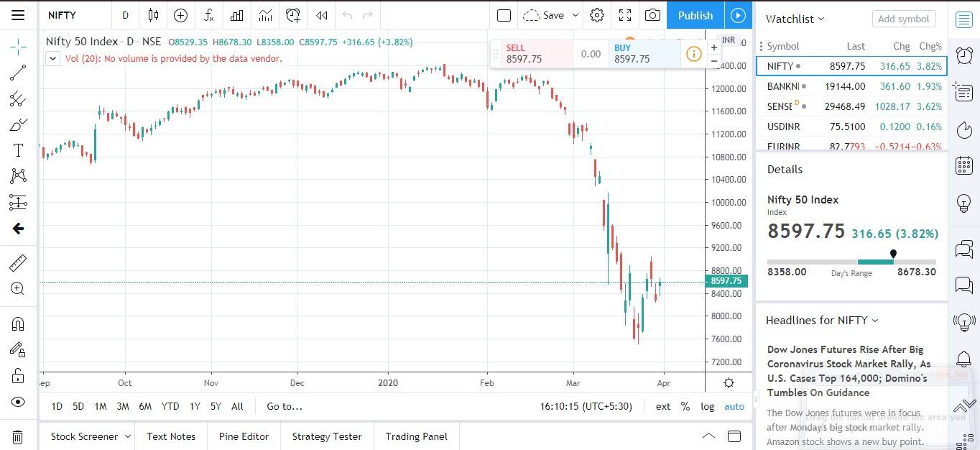The image size is (980, 450).
Task: Open indicator templates
Action: [265, 15]
